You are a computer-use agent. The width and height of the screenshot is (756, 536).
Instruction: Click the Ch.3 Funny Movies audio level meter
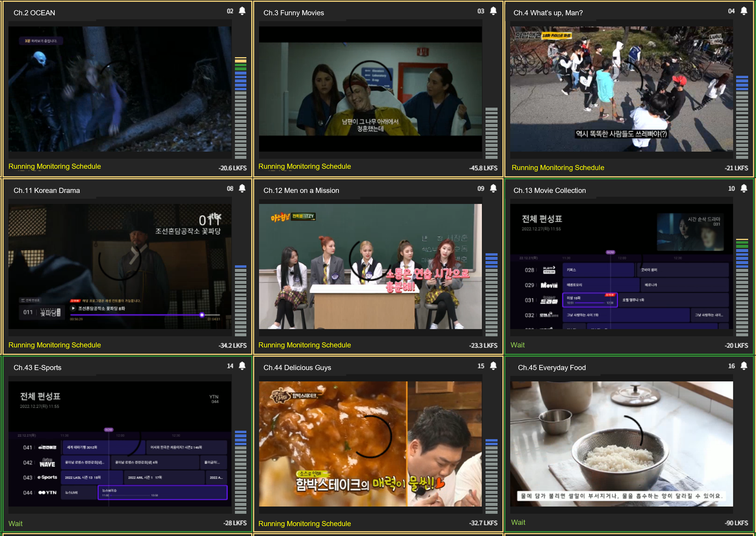pyautogui.click(x=491, y=133)
